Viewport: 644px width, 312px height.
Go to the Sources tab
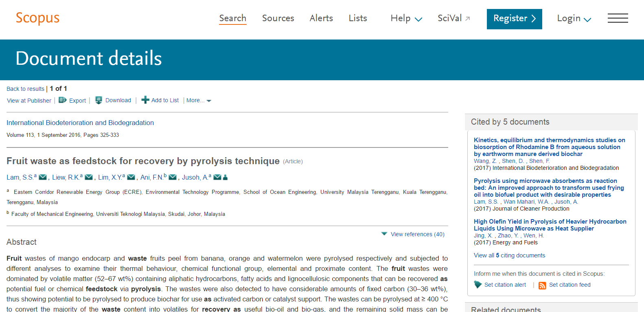tap(278, 18)
